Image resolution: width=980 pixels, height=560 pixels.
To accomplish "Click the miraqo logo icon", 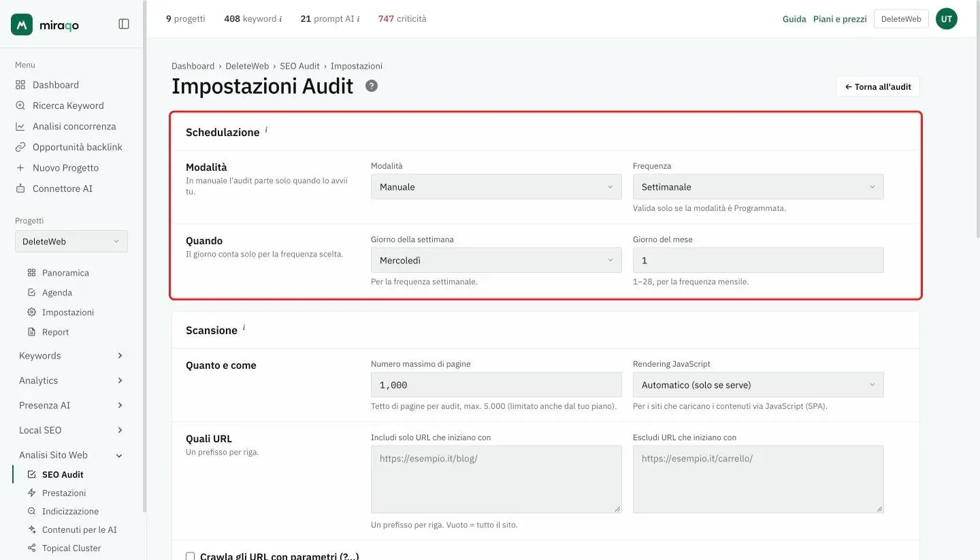I will coord(22,24).
